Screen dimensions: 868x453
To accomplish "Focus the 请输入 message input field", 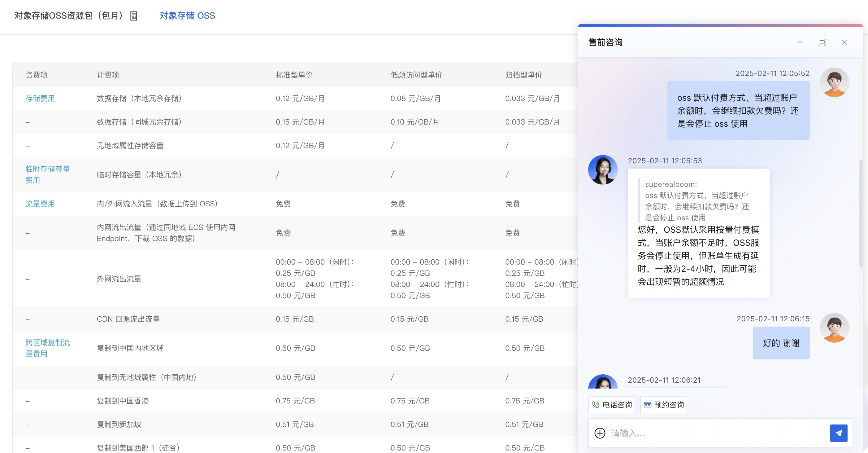I will coord(718,433).
